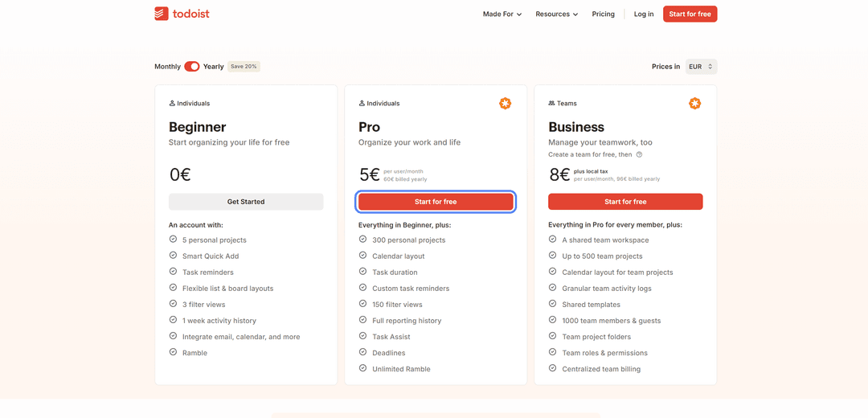Click the check icon beside '5 personal projects'
This screenshot has height=418, width=868.
[173, 240]
